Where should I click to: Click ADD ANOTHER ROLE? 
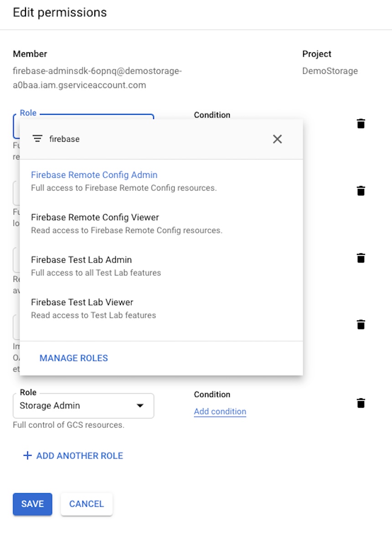click(x=80, y=456)
